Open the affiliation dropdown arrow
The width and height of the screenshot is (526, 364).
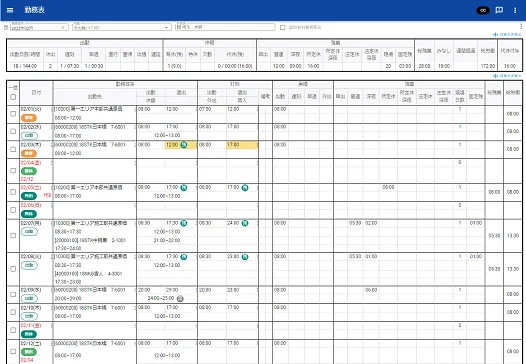pos(166,28)
